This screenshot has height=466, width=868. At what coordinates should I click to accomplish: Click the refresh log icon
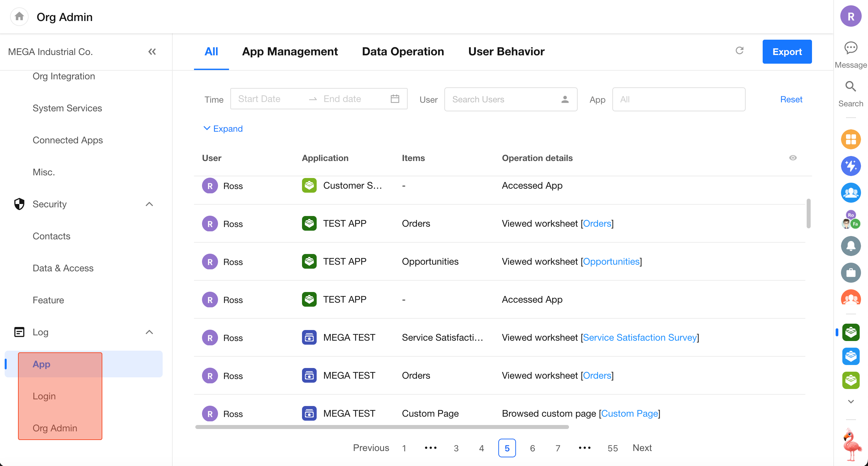(x=739, y=51)
